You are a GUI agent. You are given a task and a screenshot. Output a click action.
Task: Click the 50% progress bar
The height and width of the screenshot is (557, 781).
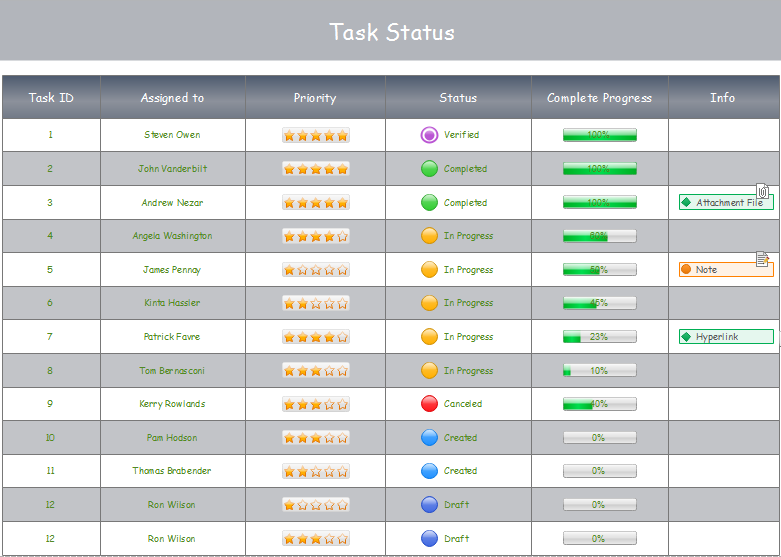(x=600, y=270)
